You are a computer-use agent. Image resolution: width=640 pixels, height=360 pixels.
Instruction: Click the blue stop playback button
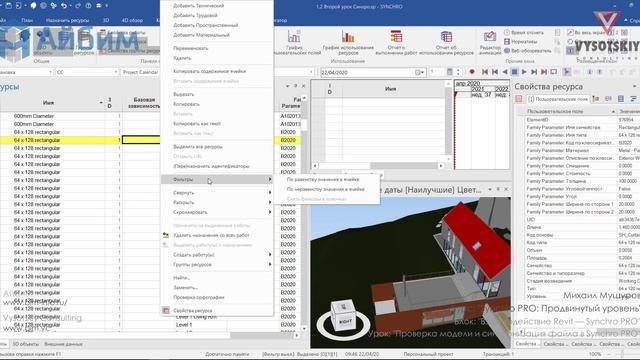pyautogui.click(x=514, y=72)
